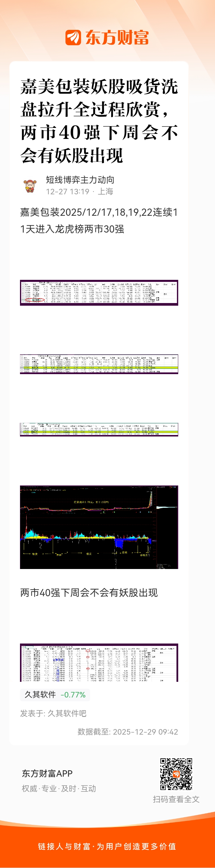Click the 扫码查看全文 label
This screenshot has height=868, width=215.
(176, 799)
